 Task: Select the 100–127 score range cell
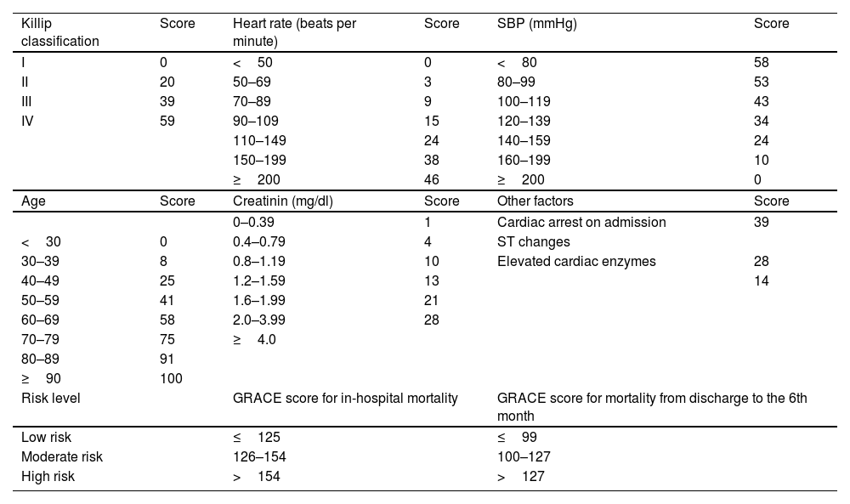[524, 457]
